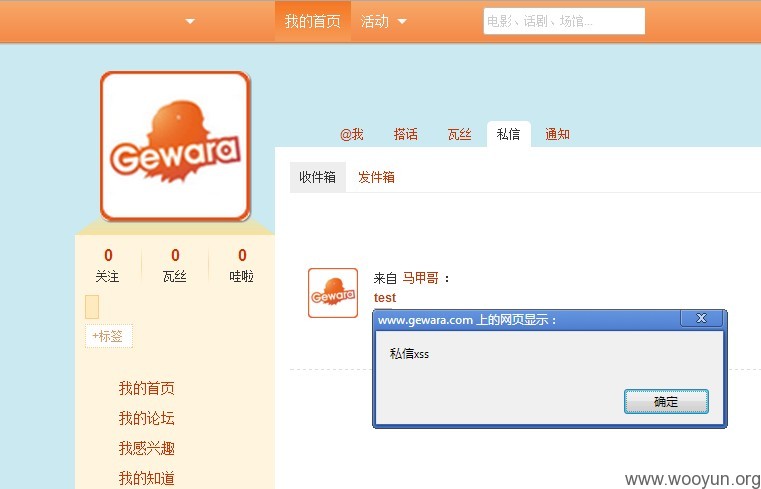Screen dimensions: 761x489
Task: Open the test message link
Action: pyautogui.click(x=385, y=297)
